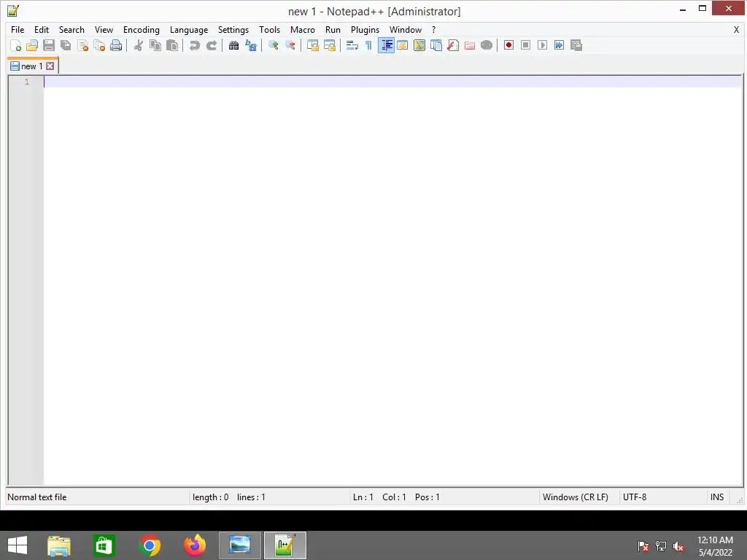Print the document with the Print icon

point(116,45)
